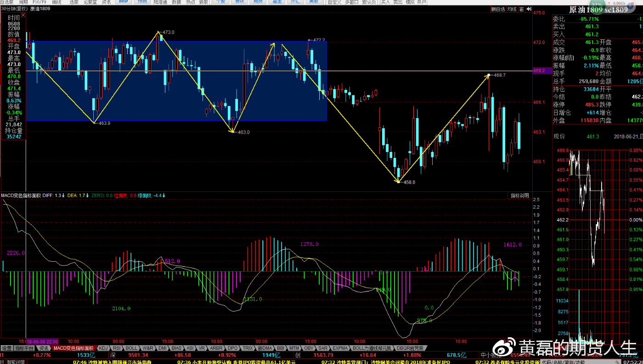Select the 新DMA indicator tab
Viewport: 643px width, 364px height.
pos(265,348)
